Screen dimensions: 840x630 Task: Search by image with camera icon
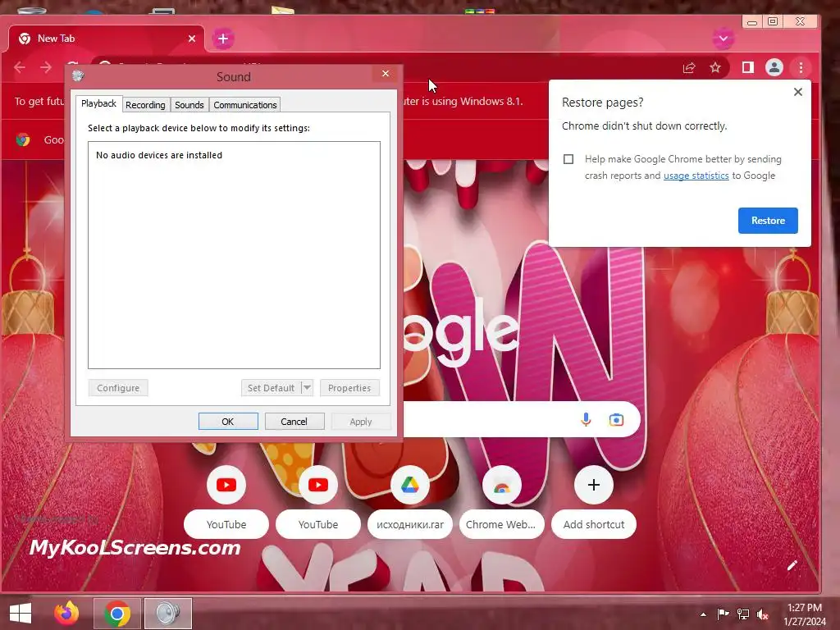616,419
